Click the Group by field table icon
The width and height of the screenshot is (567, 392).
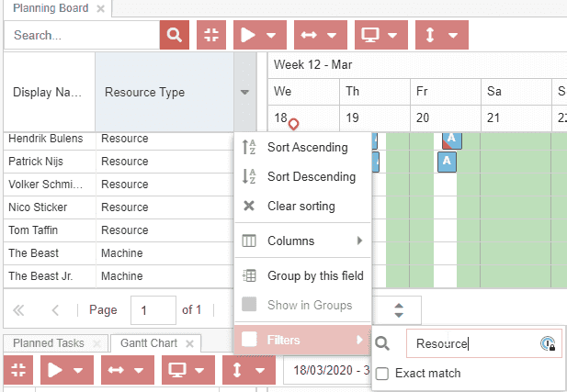pos(249,275)
